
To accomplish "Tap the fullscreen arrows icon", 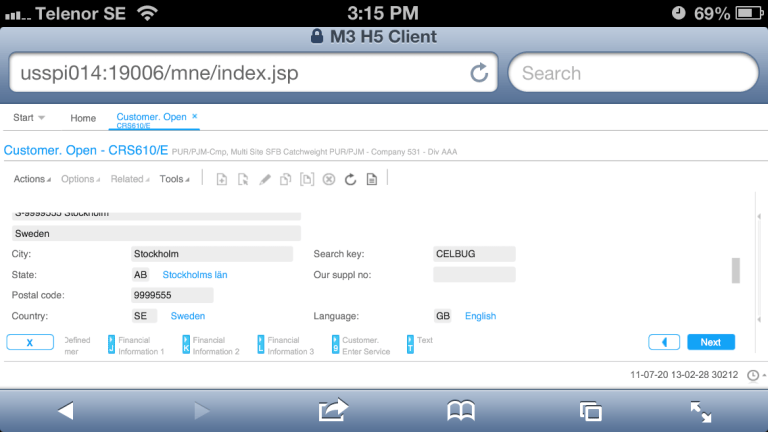I will 701,411.
